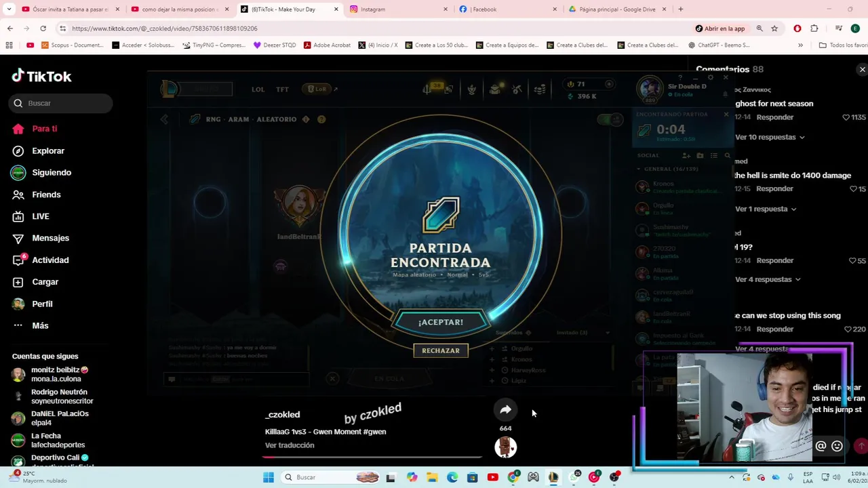Image resolution: width=868 pixels, height=488 pixels.
Task: Switch to 'como dejar la misma posicion' tab
Action: (x=180, y=9)
